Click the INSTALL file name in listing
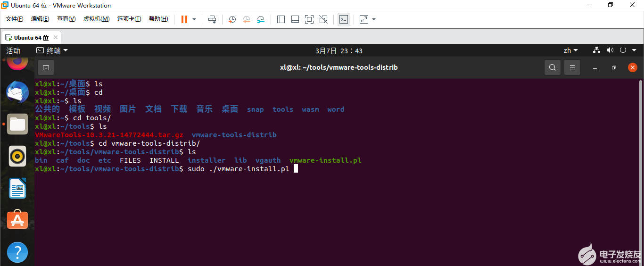The image size is (644, 266). click(x=164, y=160)
